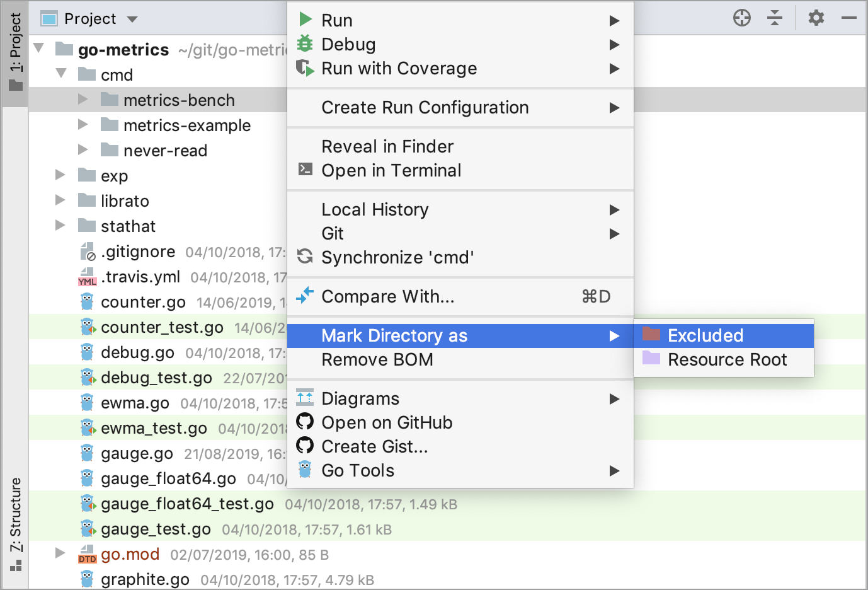The width and height of the screenshot is (868, 590).
Task: Click the Compare With arrows icon
Action: [x=306, y=296]
